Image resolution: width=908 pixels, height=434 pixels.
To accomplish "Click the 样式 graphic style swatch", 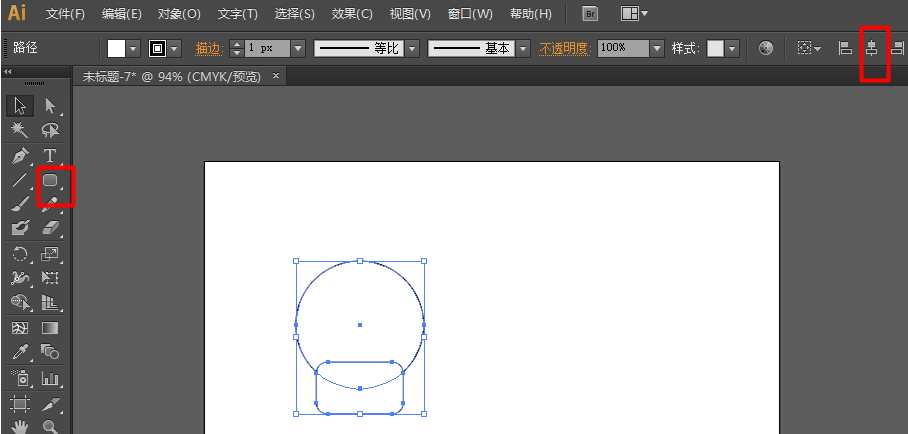I will pyautogui.click(x=716, y=49).
